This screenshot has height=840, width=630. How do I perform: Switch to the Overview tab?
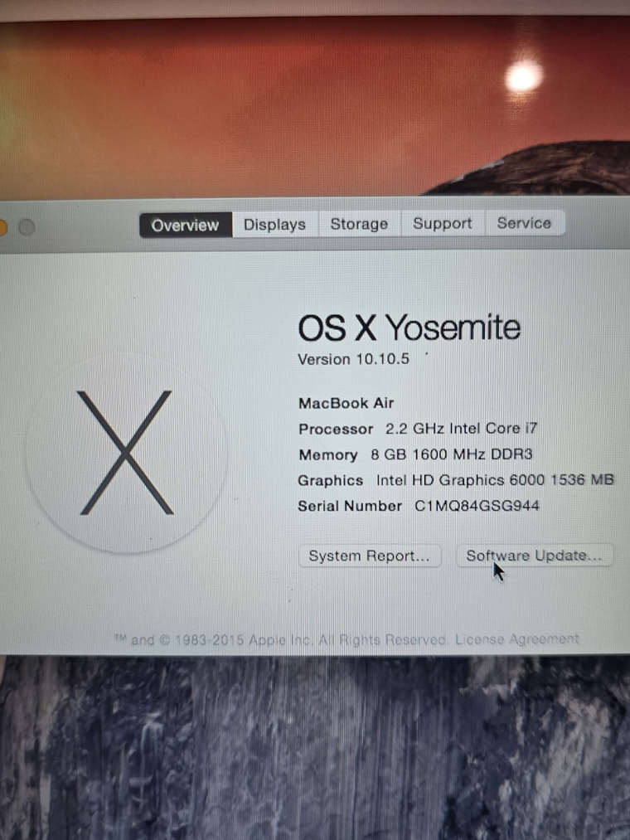click(186, 225)
